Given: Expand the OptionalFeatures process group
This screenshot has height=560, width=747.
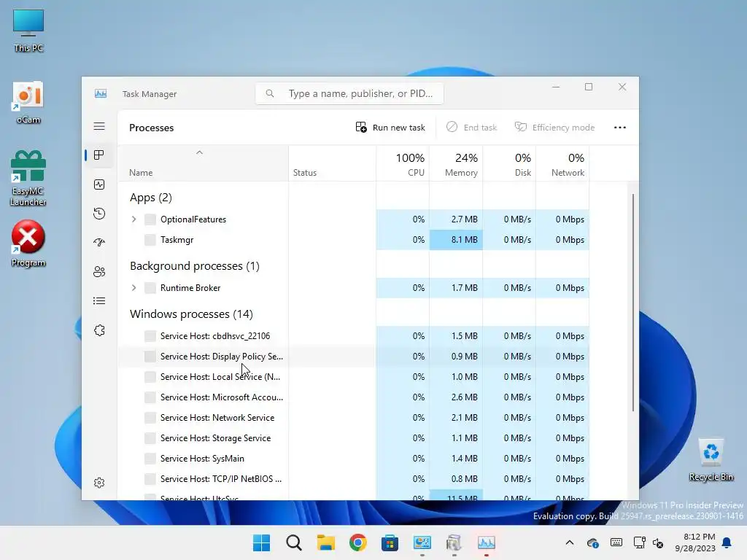Looking at the screenshot, I should (x=134, y=219).
